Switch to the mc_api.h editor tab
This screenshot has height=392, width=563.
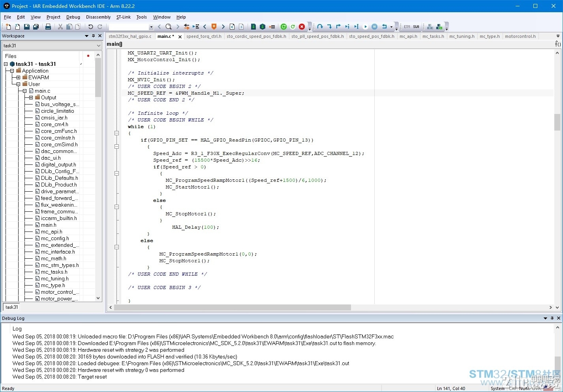coord(408,36)
